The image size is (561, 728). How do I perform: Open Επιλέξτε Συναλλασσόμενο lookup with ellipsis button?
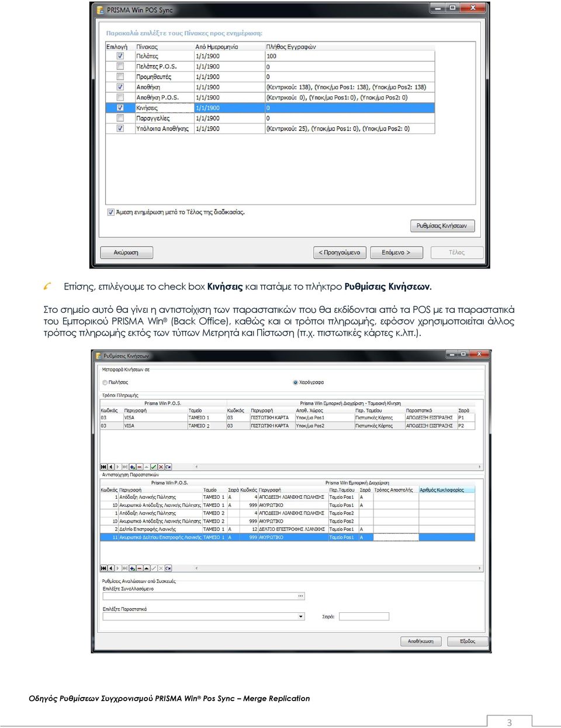[x=301, y=596]
